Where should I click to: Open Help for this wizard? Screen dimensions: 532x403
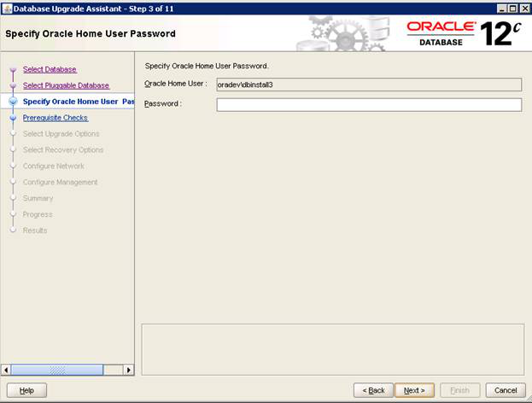(26, 390)
